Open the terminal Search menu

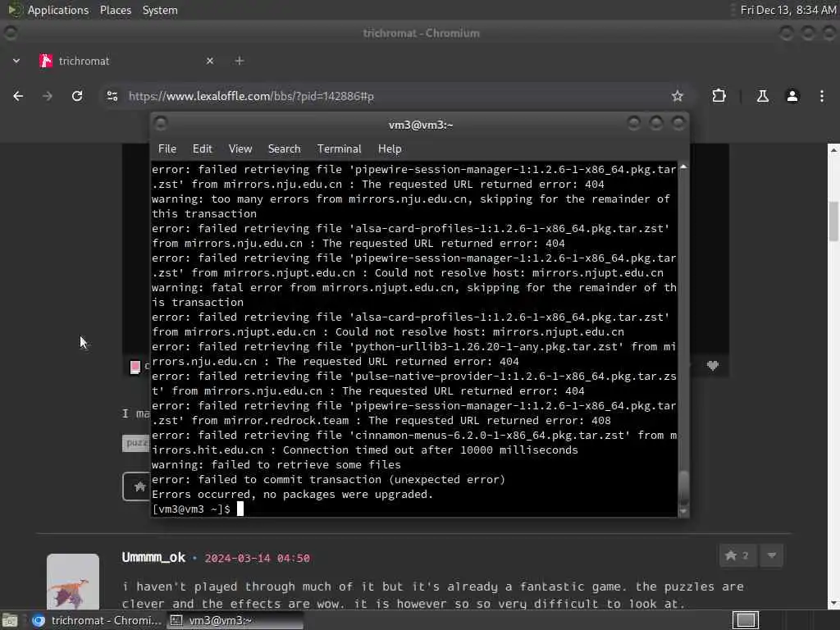point(285,149)
